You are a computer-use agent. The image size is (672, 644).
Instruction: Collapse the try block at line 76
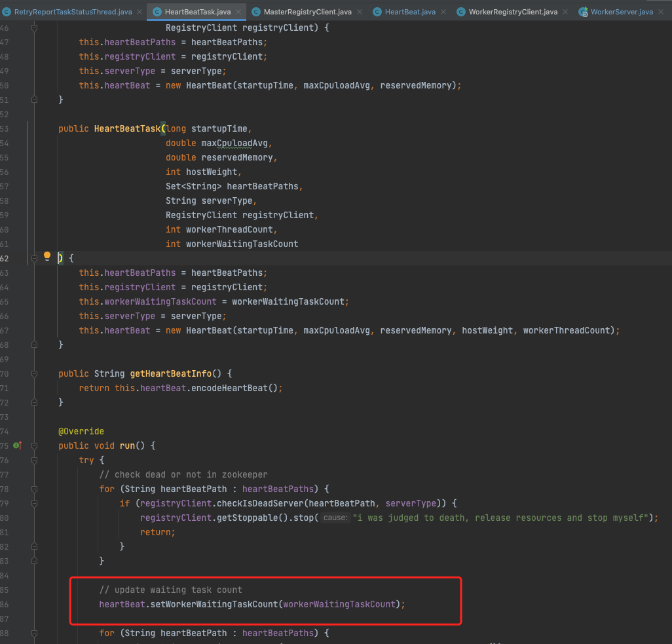34,460
